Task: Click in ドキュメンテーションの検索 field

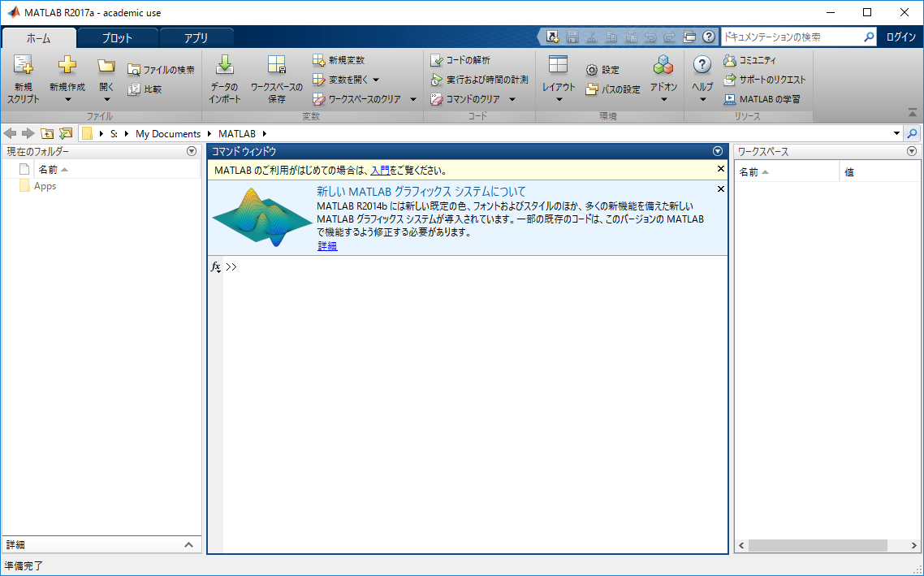Action: pos(792,37)
